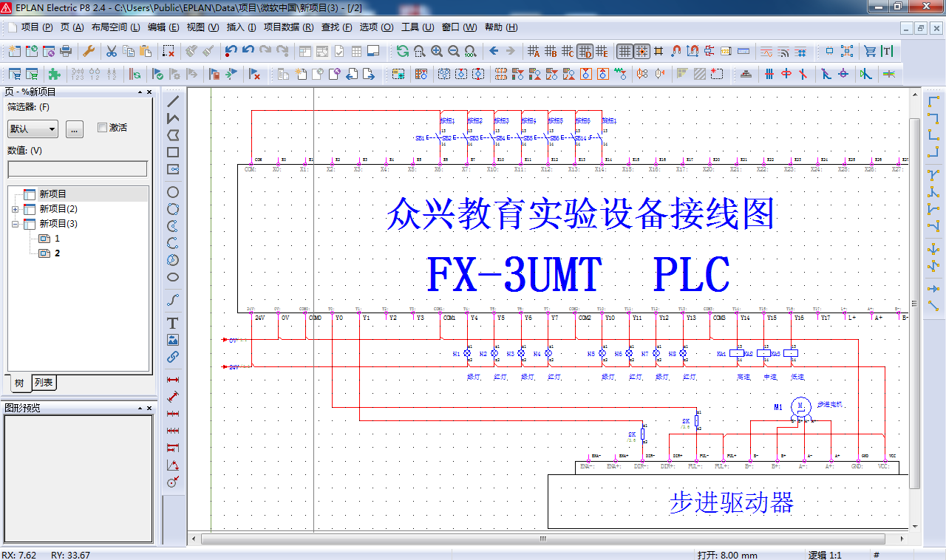Click the shopping cart icon in top toolbar
The width and height of the screenshot is (946, 560).
tap(870, 51)
